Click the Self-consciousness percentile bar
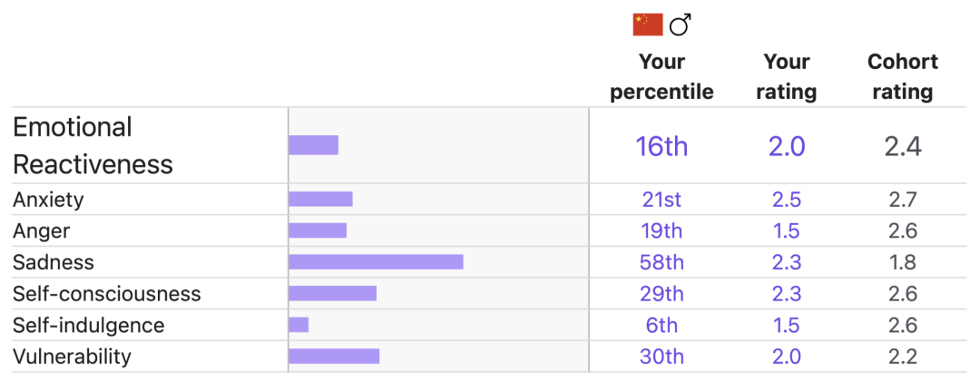This screenshot has height=391, width=980. pos(332,294)
